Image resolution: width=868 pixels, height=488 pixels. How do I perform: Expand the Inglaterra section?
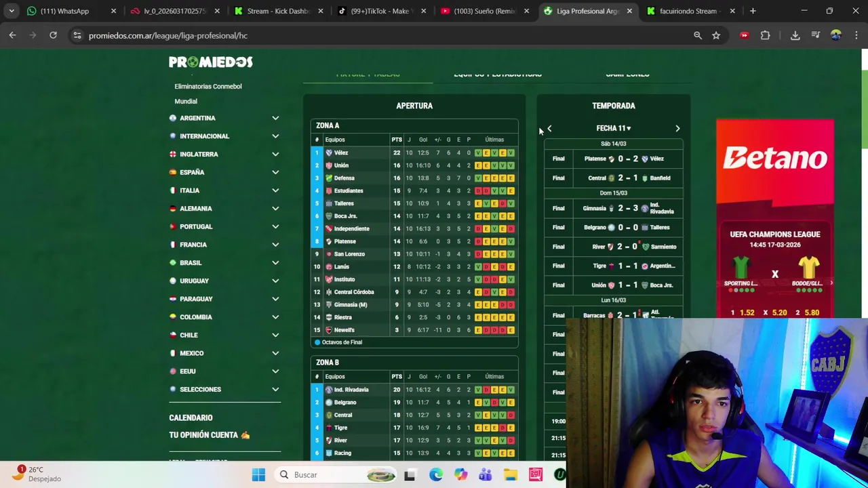coord(275,155)
